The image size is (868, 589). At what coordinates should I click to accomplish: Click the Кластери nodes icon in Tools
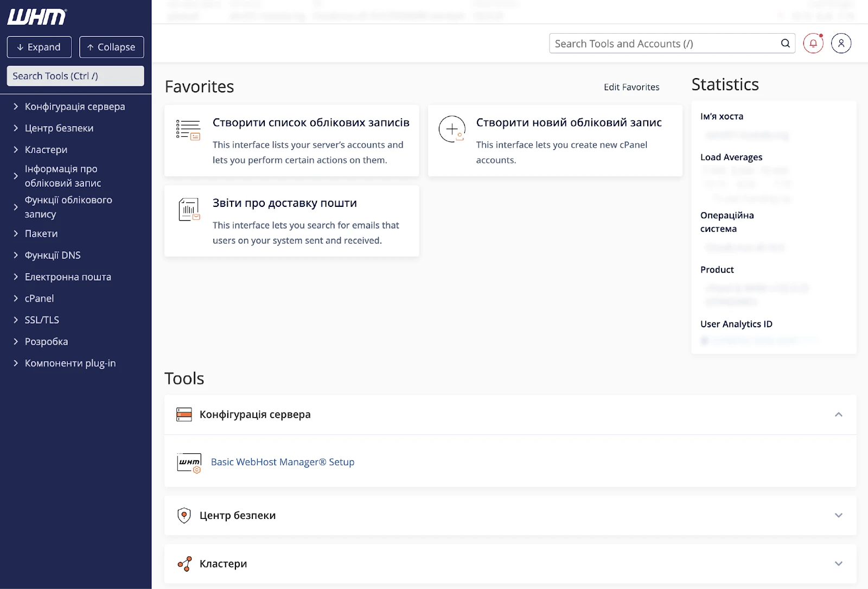(184, 564)
